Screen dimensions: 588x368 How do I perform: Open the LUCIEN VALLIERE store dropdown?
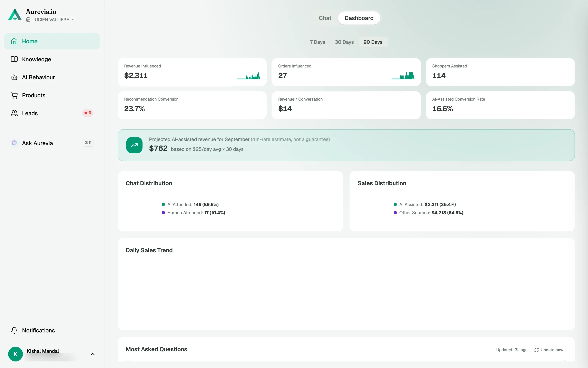click(50, 20)
